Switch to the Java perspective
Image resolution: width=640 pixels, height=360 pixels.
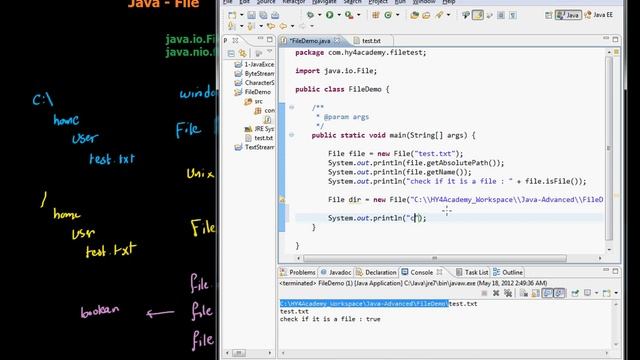click(568, 15)
